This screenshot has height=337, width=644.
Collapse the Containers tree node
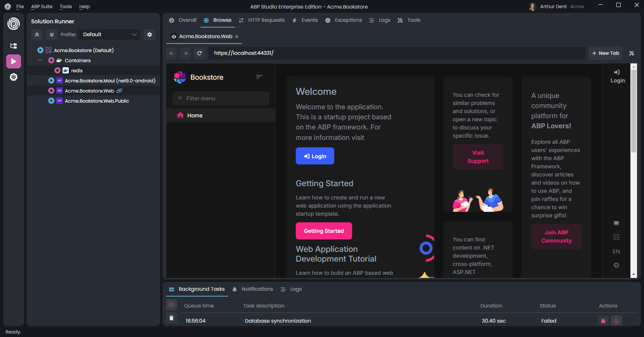click(40, 60)
